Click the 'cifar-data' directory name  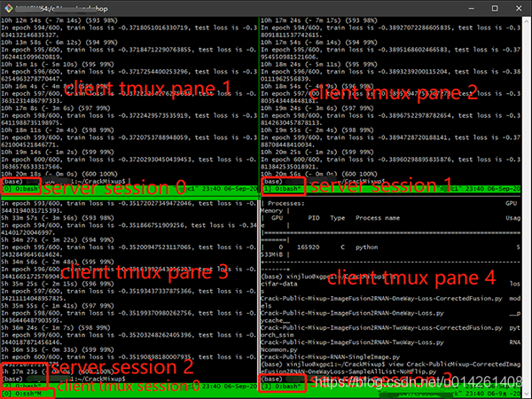[x=279, y=284]
